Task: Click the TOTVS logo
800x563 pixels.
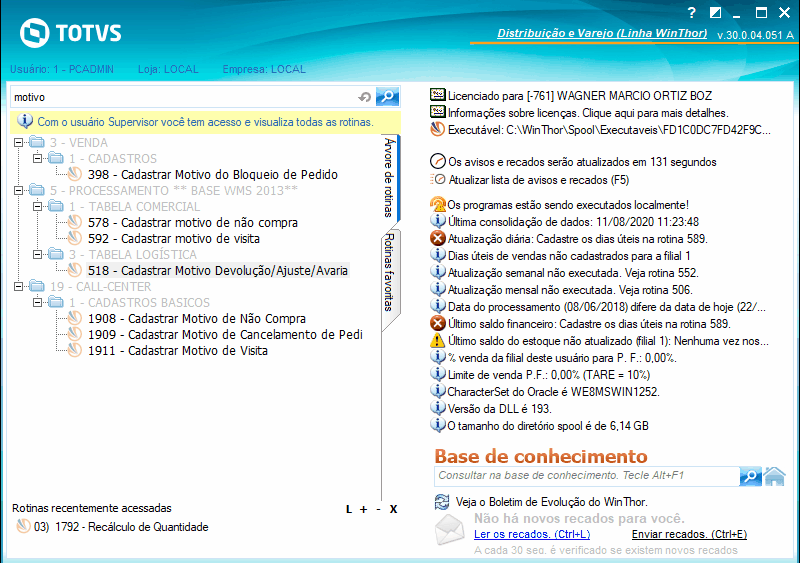Action: tap(70, 33)
